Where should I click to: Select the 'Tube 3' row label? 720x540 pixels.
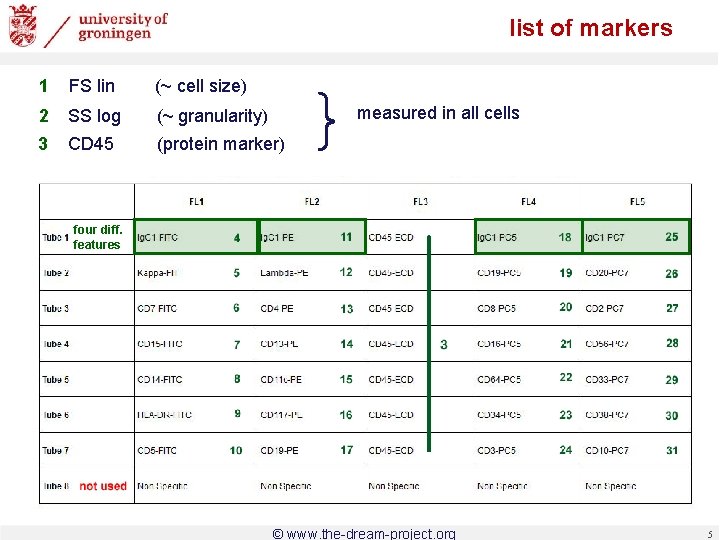pos(56,309)
